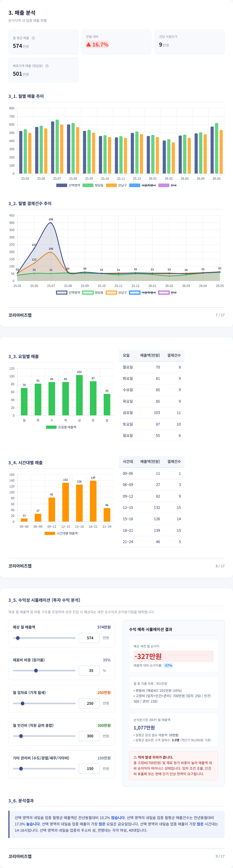Click the 3_6. 분석결과 heading
233x868 pixels.
(21, 801)
